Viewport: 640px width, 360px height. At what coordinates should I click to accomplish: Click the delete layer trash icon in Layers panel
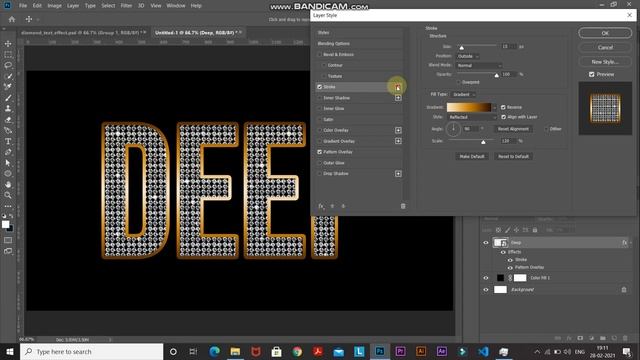[x=625, y=338]
